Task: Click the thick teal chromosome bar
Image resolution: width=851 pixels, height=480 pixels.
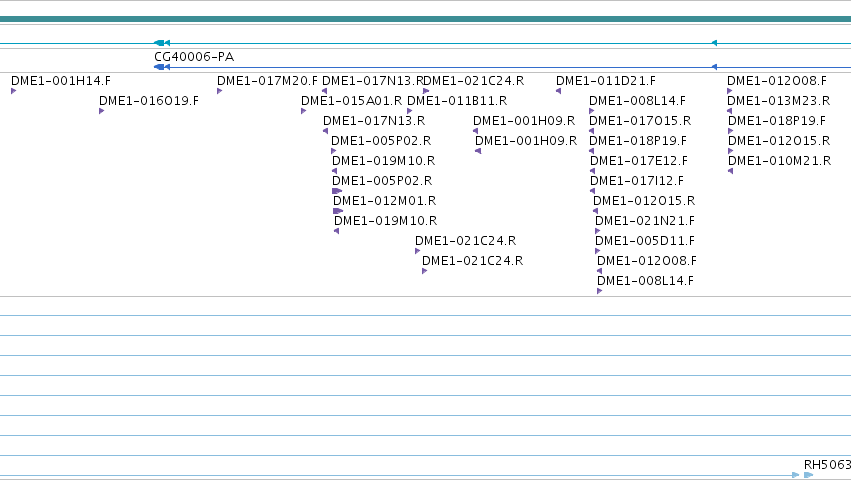Action: pos(426,19)
